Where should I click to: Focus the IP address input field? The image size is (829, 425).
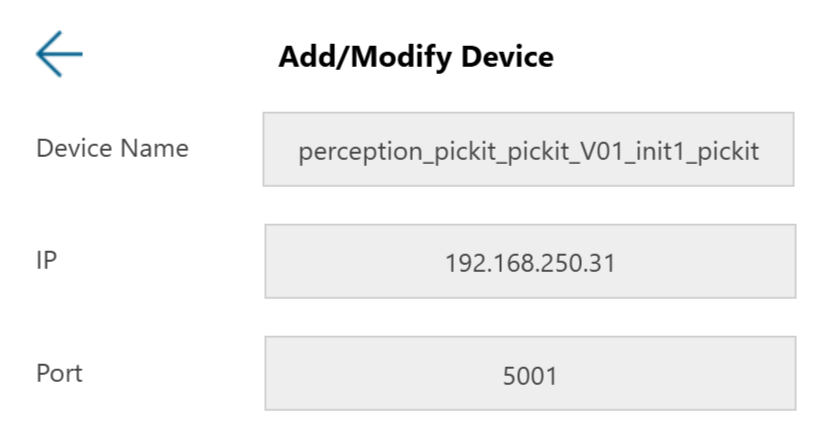pyautogui.click(x=530, y=262)
